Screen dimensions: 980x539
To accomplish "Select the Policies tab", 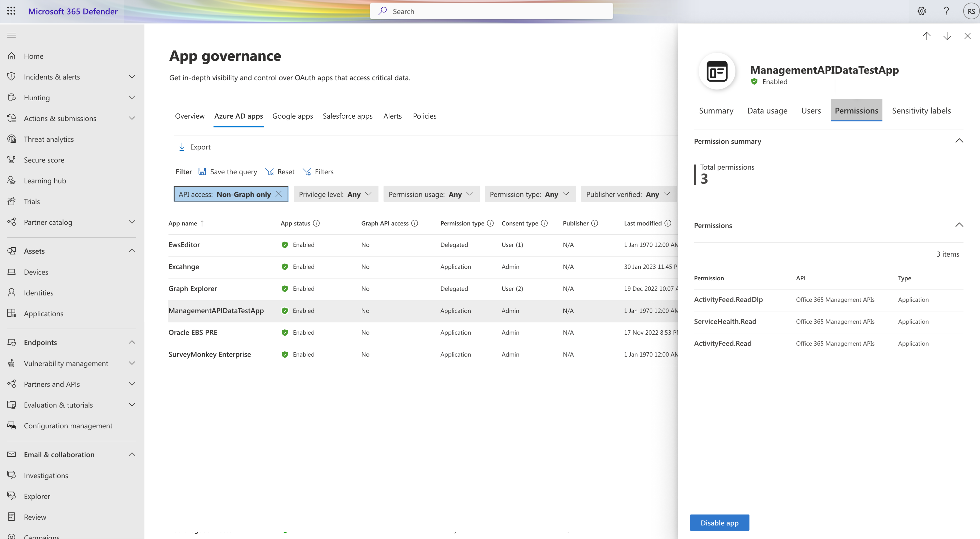I will coord(424,116).
